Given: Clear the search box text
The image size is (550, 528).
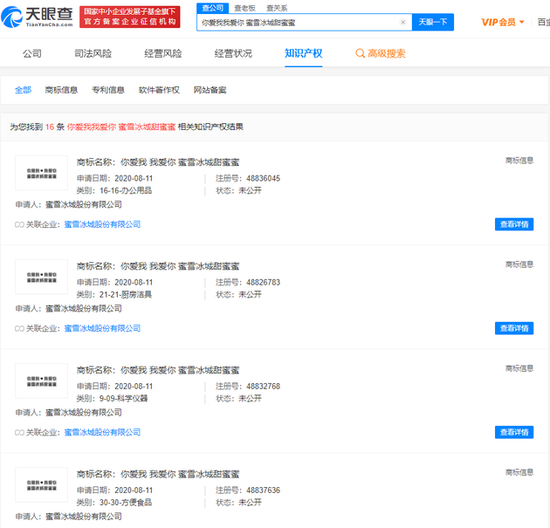Looking at the screenshot, I should pos(403,22).
